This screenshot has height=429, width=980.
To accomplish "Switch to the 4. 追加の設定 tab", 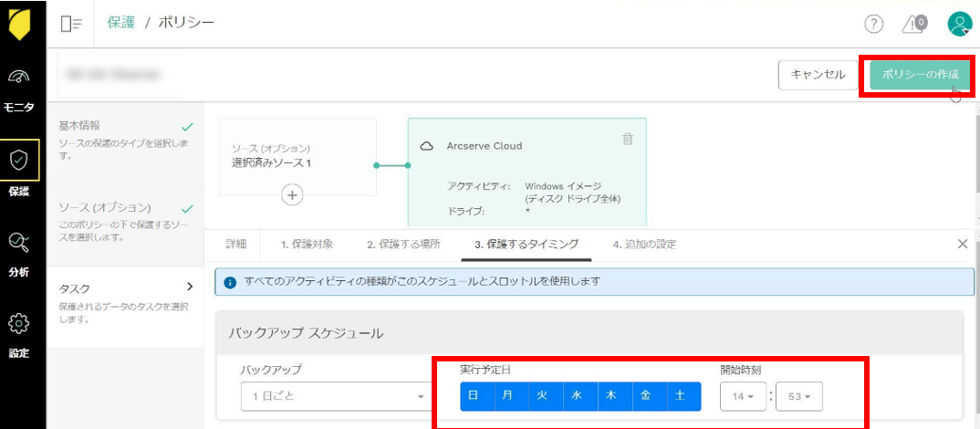I will [x=644, y=245].
